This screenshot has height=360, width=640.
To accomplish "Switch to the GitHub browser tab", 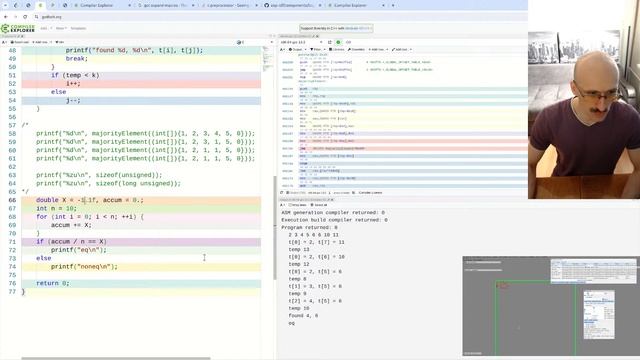I will click(x=292, y=5).
